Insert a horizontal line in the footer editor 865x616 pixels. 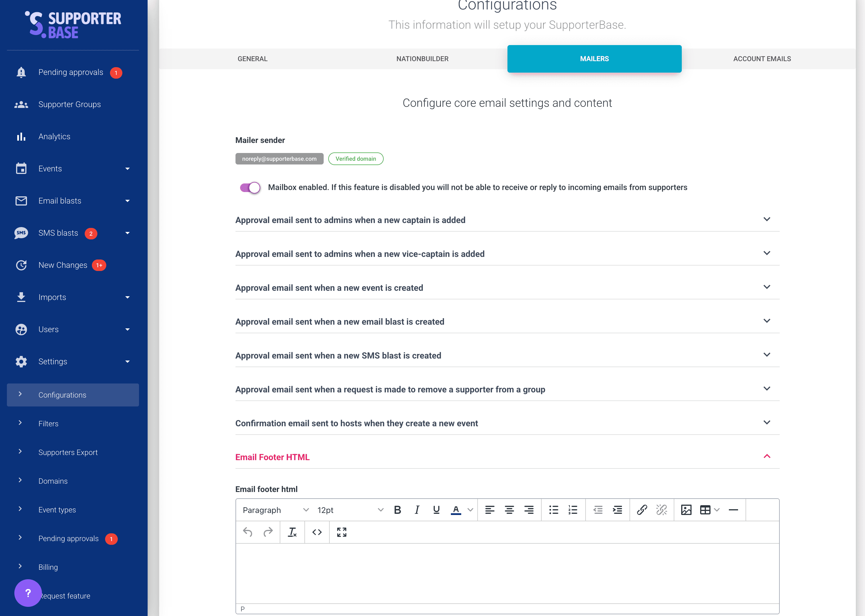coord(733,510)
